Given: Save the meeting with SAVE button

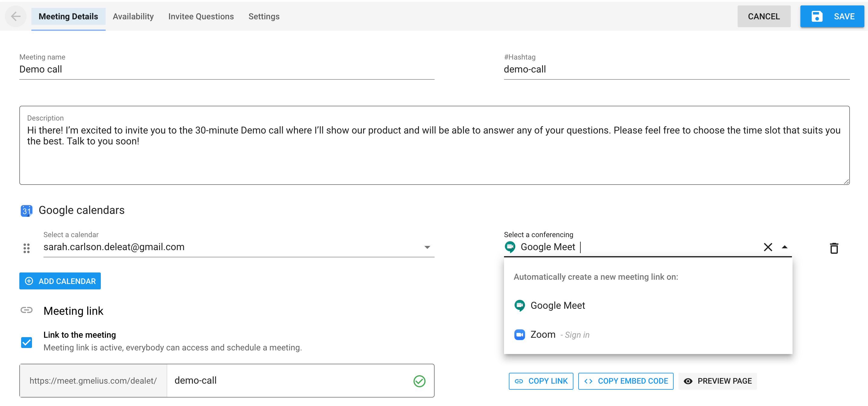Looking at the screenshot, I should tap(832, 17).
